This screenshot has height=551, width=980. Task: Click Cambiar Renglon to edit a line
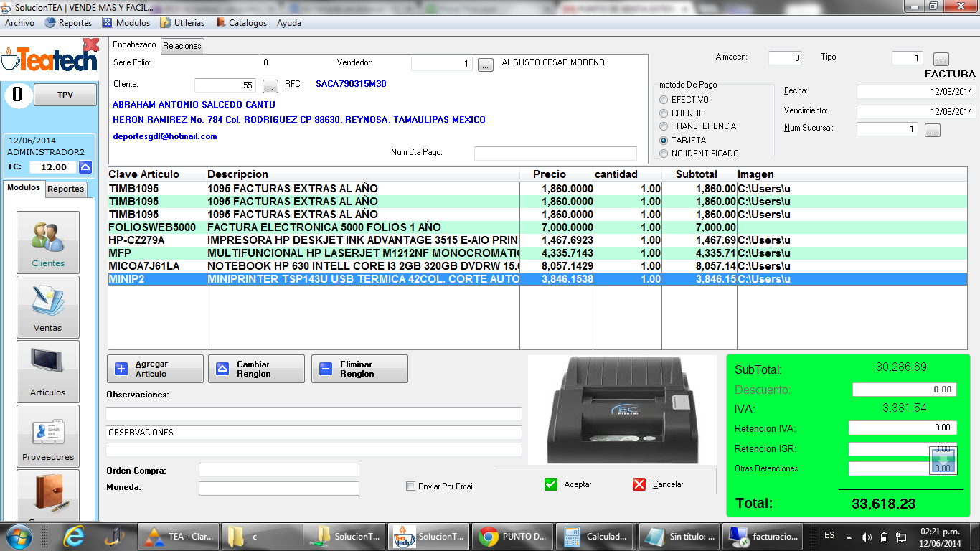[256, 368]
